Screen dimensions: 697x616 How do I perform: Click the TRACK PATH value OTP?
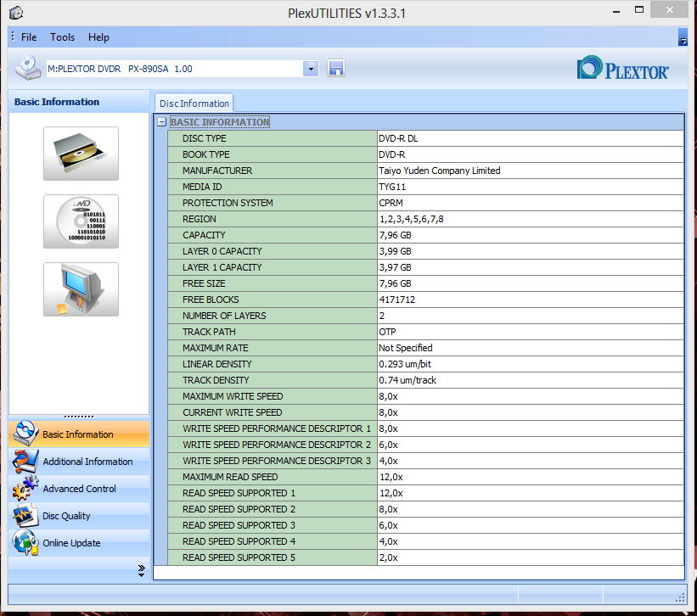pos(387,332)
